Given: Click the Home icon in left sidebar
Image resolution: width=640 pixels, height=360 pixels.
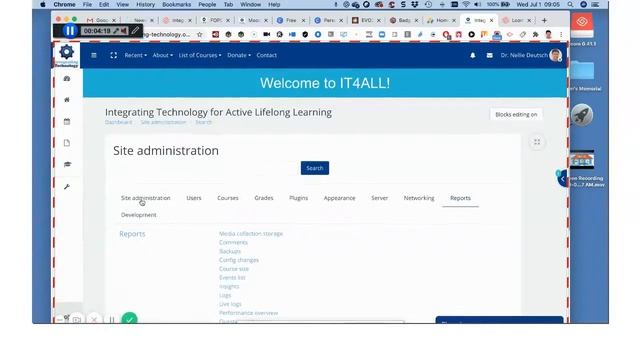Looking at the screenshot, I should 67,100.
